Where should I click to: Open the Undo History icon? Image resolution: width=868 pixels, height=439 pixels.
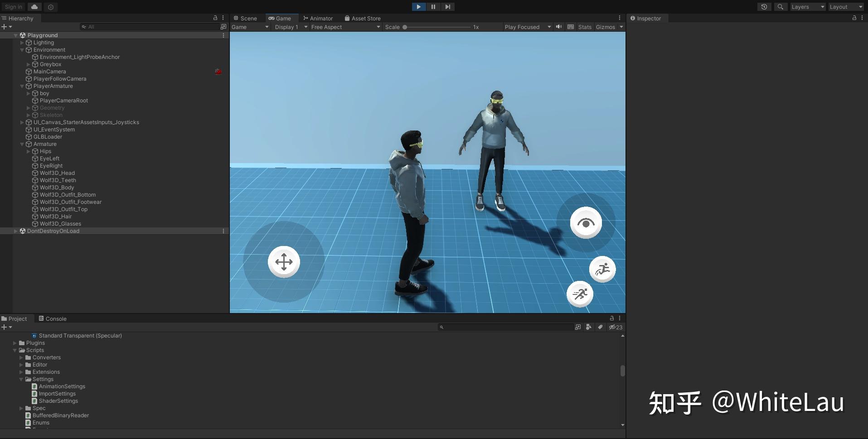[764, 7]
